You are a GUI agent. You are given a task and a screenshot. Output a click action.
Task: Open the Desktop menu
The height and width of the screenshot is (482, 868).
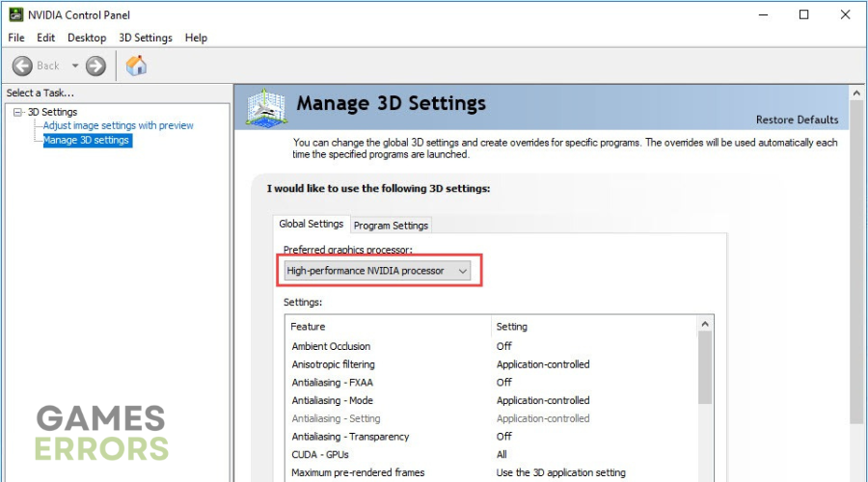point(87,38)
